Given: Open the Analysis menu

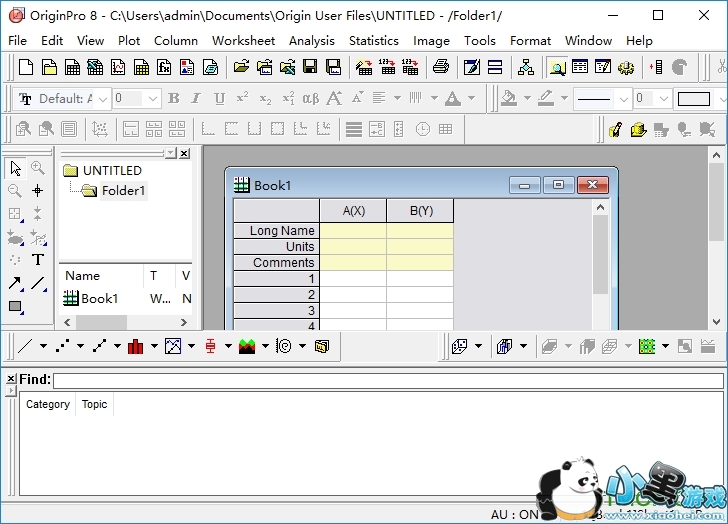Looking at the screenshot, I should [x=311, y=41].
